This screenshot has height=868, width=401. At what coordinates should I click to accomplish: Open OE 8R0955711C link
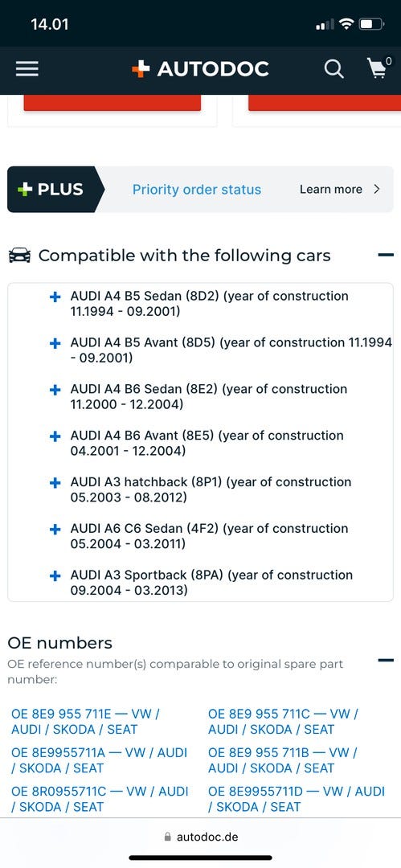100,800
